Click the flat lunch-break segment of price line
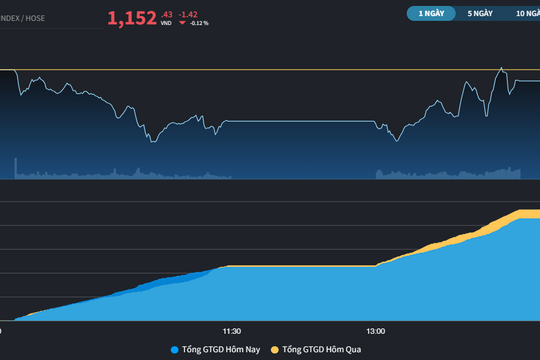This screenshot has width=540, height=360. [x=301, y=121]
